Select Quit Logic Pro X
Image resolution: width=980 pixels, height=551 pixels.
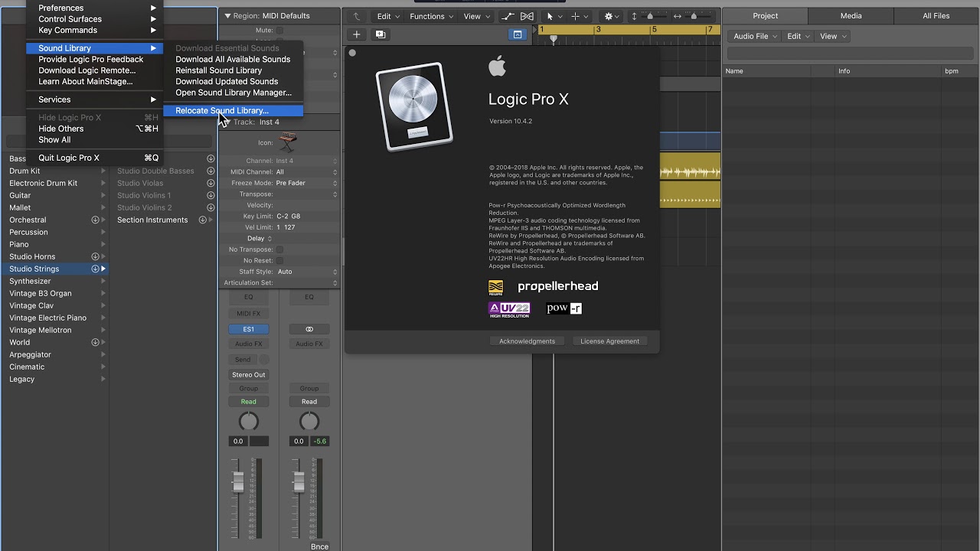94,158
